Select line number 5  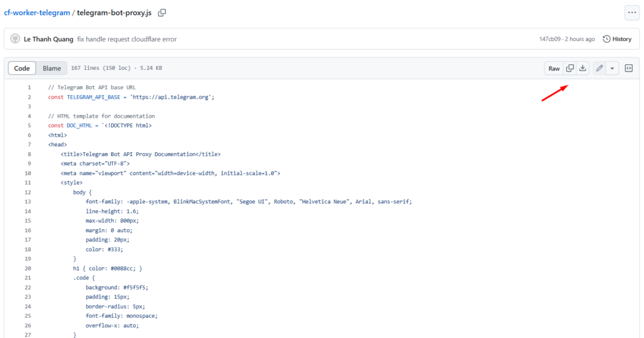(x=29, y=125)
